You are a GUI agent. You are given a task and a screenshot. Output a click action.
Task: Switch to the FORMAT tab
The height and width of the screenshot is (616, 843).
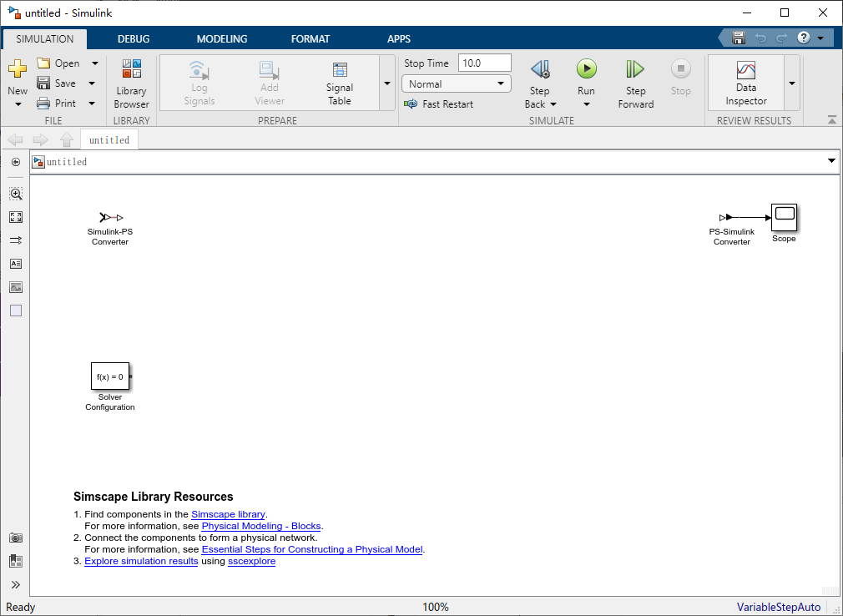310,38
